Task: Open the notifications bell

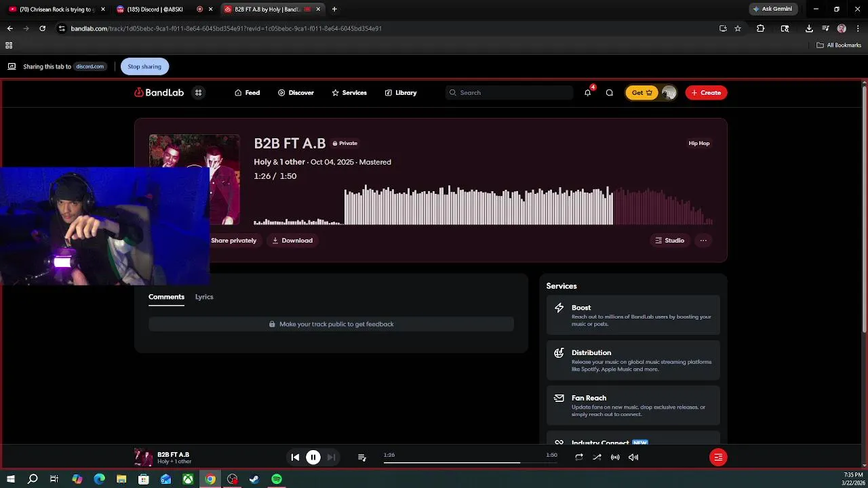Action: (588, 93)
